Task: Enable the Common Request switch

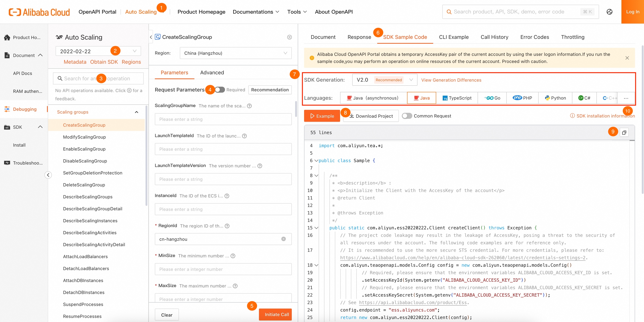Action: [x=407, y=116]
